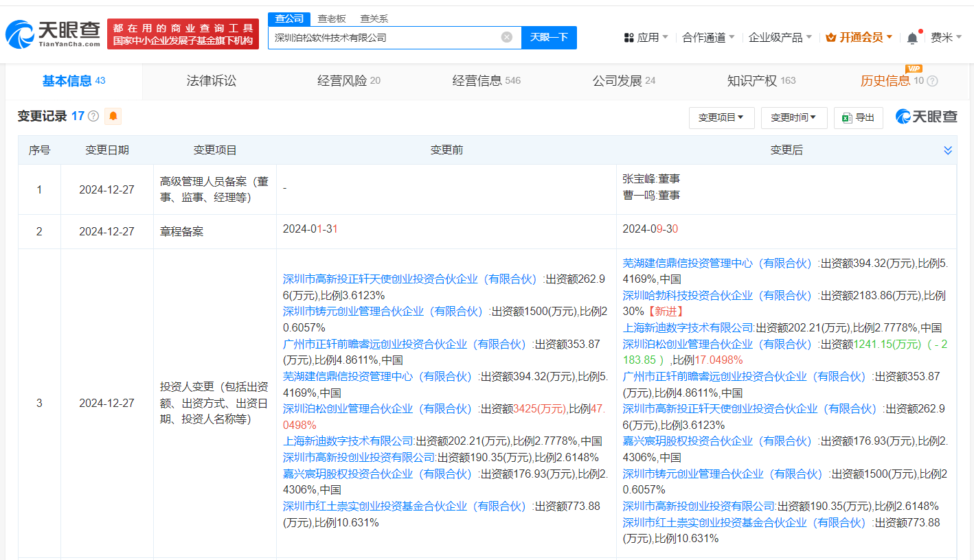Click the TianYanCha logo in header
Image resolution: width=974 pixels, height=560 pixels.
tap(53, 34)
